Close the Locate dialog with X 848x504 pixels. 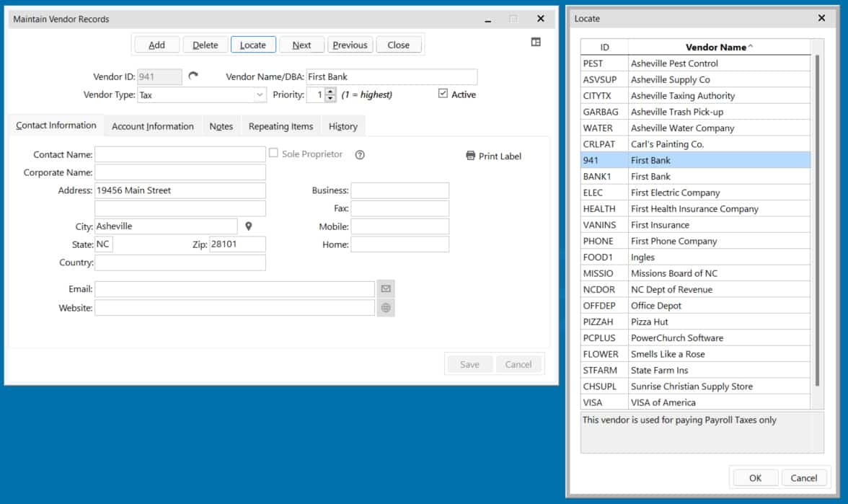click(821, 18)
